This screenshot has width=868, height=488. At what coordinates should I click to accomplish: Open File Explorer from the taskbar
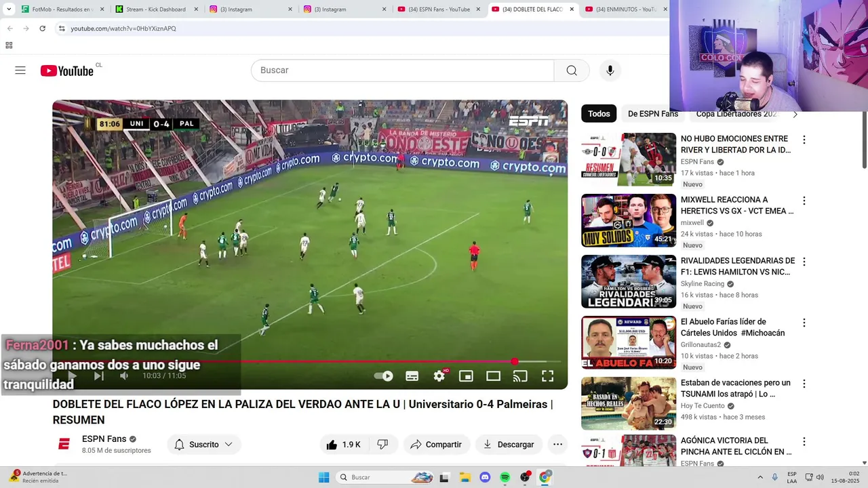pyautogui.click(x=465, y=477)
